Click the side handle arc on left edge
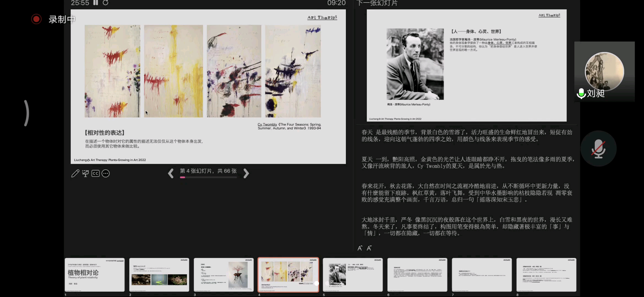Screen dimensions: 644x297 click(x=26, y=113)
